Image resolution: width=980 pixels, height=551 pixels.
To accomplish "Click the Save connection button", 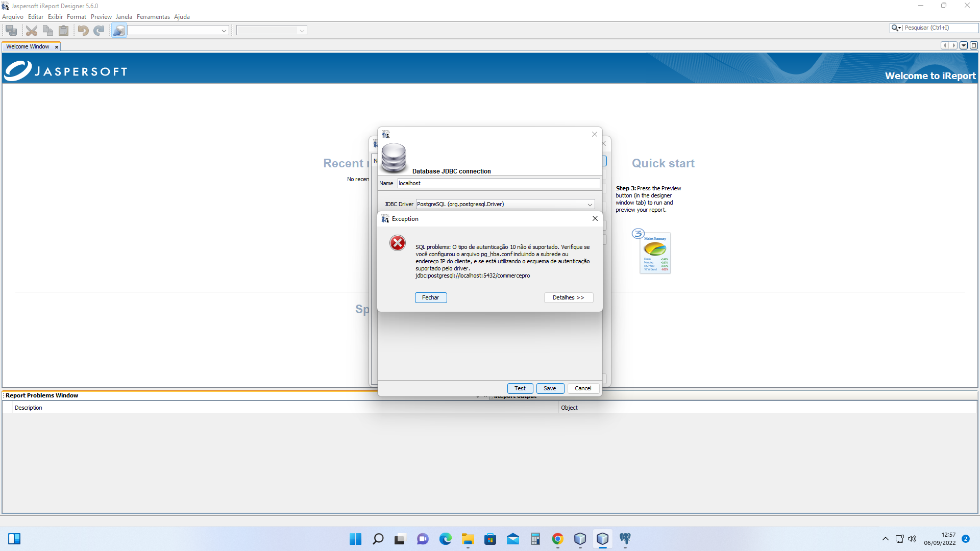I will coord(550,388).
